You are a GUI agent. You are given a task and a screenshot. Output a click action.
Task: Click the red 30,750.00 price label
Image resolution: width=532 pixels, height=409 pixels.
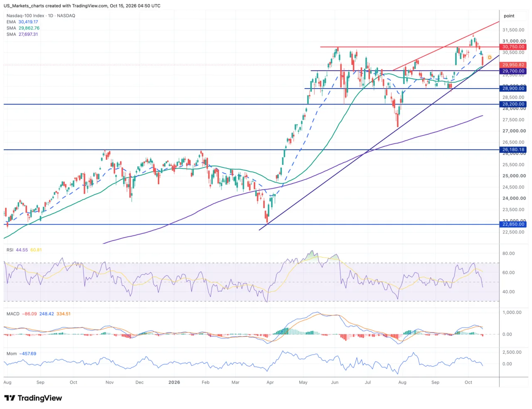(513, 47)
